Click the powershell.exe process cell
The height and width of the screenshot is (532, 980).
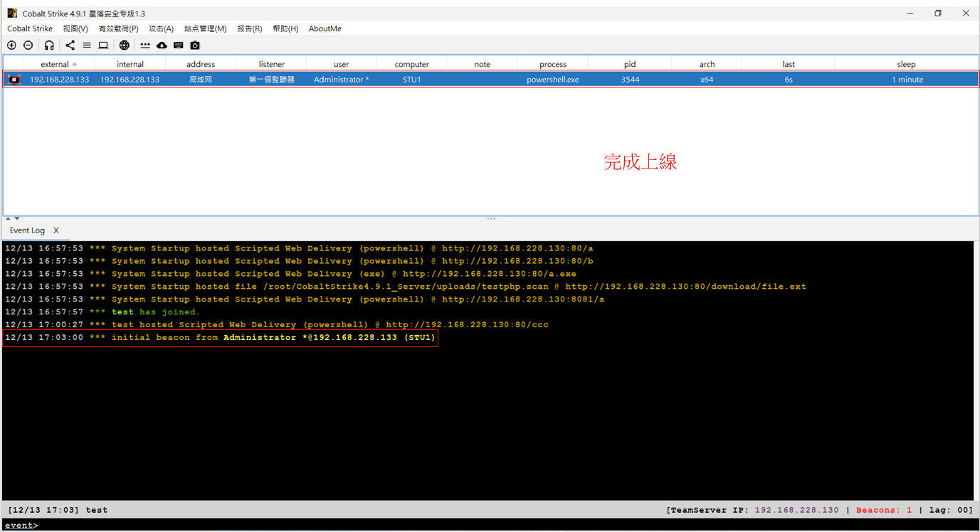coord(553,80)
